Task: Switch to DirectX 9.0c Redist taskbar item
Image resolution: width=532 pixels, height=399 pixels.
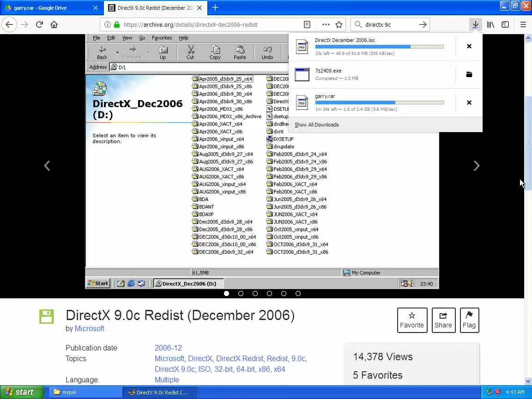Action: (159, 392)
